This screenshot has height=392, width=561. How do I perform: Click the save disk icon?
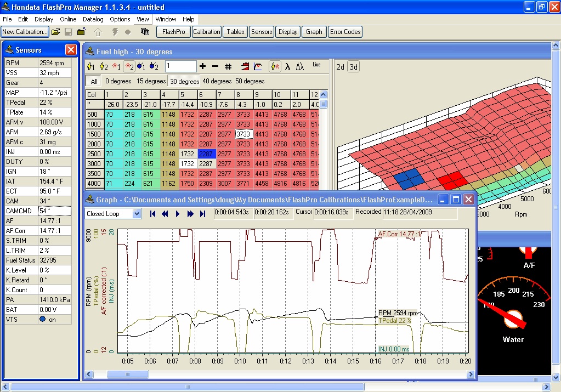pos(69,32)
